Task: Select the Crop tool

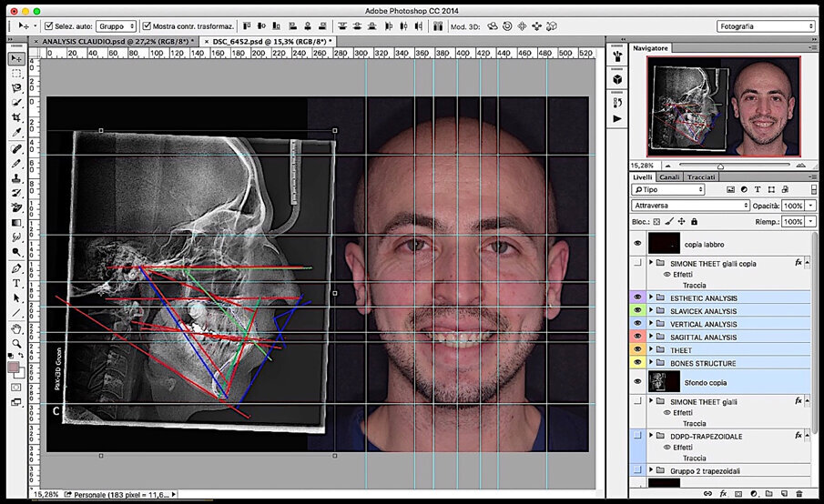Action: click(16, 118)
